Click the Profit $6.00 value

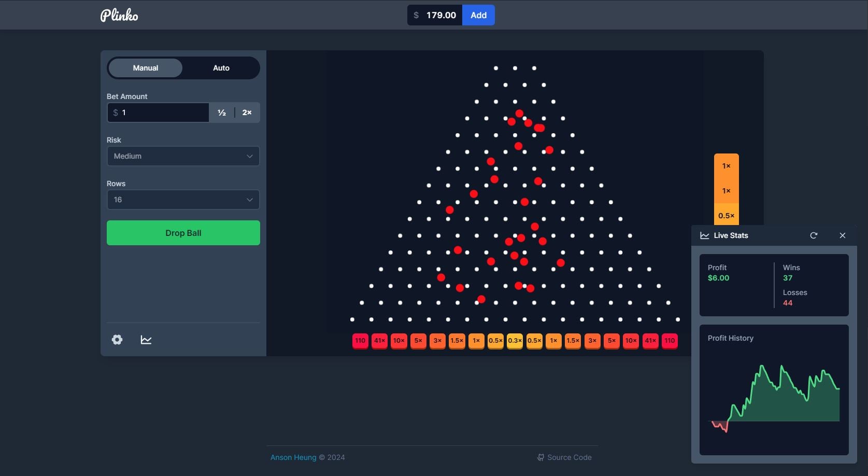tap(718, 278)
